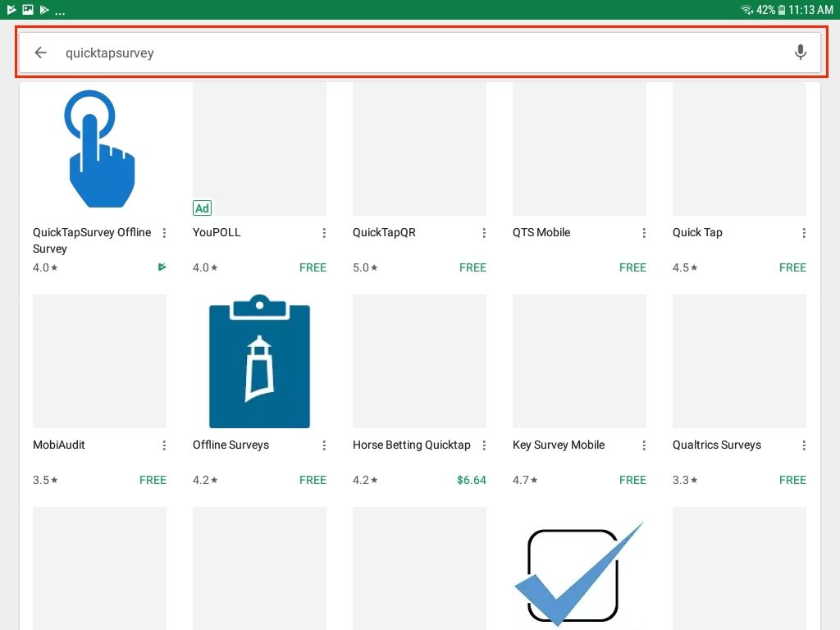Tap FREE price for YouPOLL

313,267
